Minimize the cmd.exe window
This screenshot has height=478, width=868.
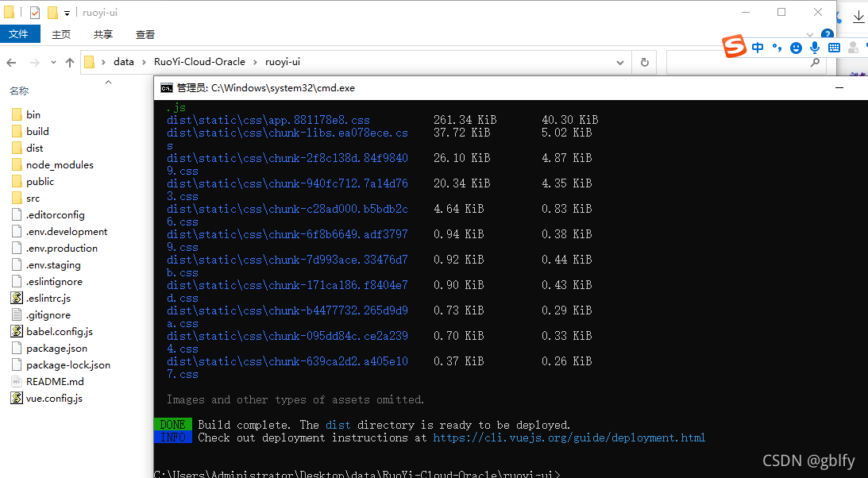click(x=839, y=87)
